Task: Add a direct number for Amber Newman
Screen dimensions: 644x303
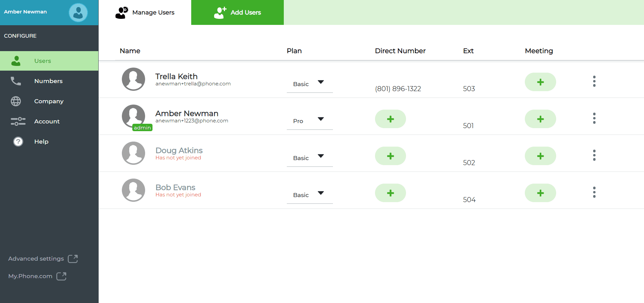Action: pos(391,119)
